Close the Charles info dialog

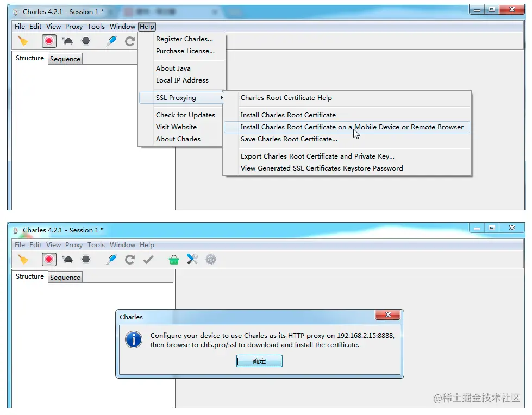point(388,315)
